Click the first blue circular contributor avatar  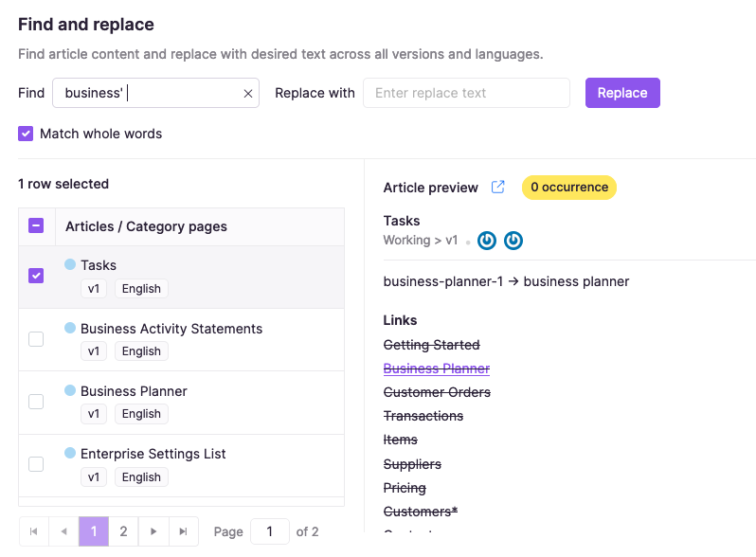click(487, 241)
